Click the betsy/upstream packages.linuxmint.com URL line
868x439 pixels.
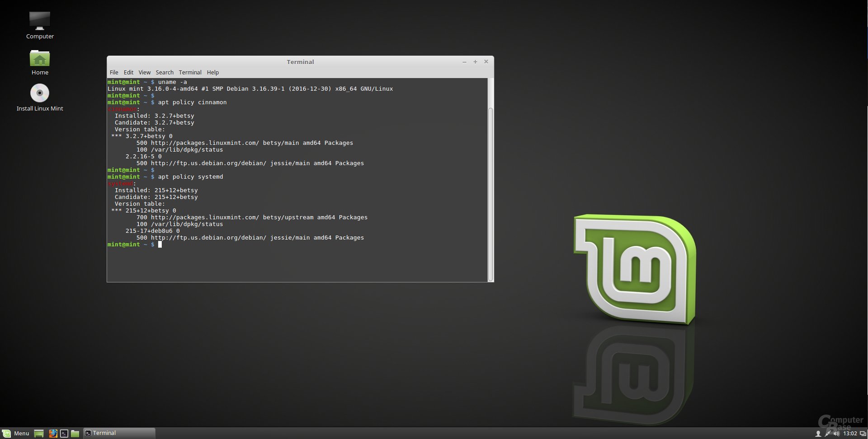[252, 218]
